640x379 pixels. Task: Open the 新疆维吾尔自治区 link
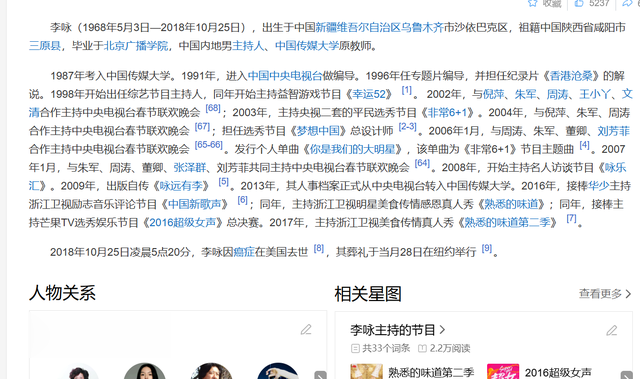click(358, 27)
